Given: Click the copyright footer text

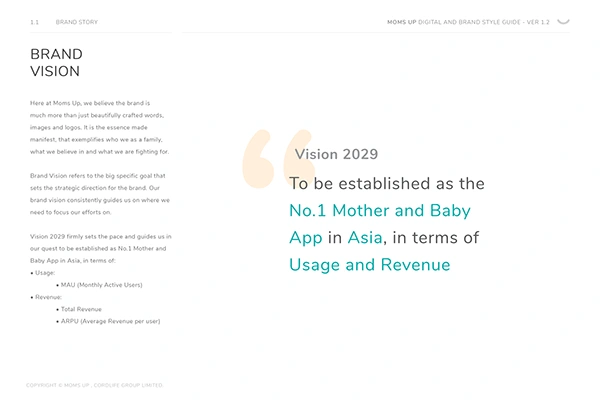Looking at the screenshot, I should (95, 385).
